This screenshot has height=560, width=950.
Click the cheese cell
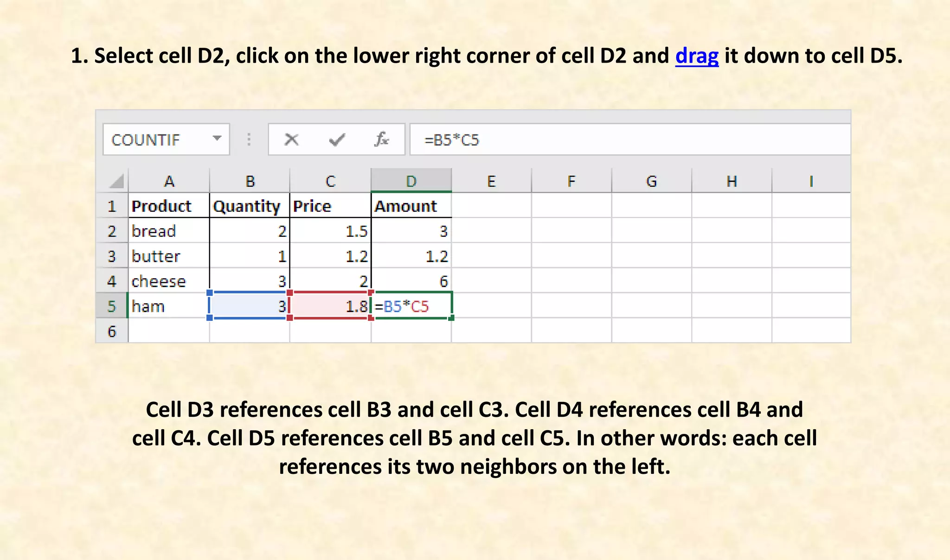[169, 281]
